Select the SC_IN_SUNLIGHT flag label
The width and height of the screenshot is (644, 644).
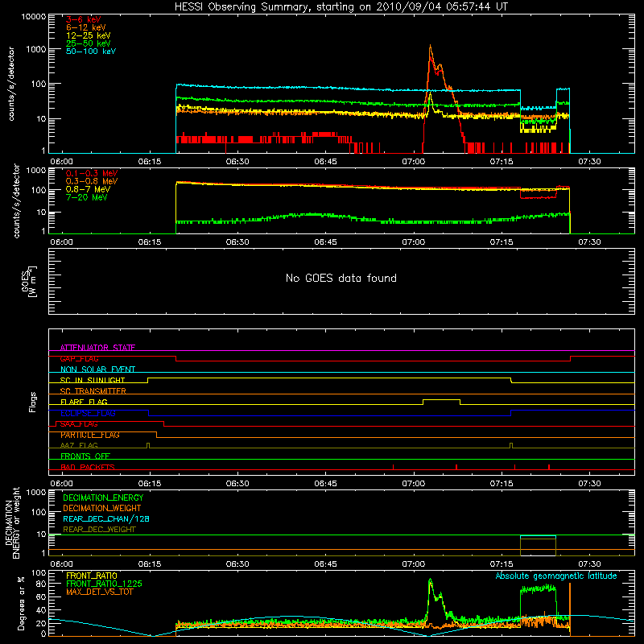pyautogui.click(x=93, y=380)
